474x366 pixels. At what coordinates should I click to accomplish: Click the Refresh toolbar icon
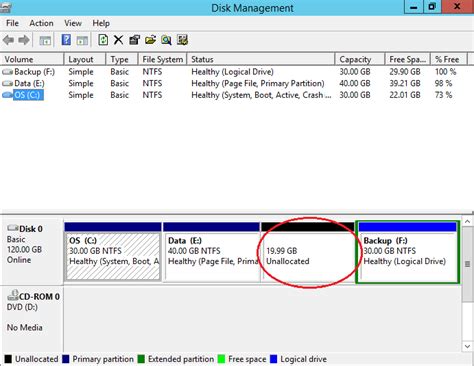point(103,40)
